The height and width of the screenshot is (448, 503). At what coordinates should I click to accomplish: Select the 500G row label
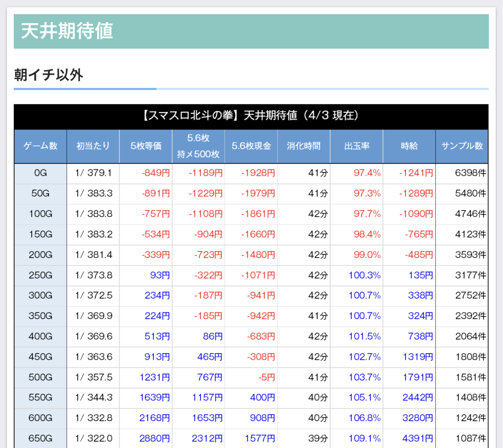pyautogui.click(x=41, y=378)
